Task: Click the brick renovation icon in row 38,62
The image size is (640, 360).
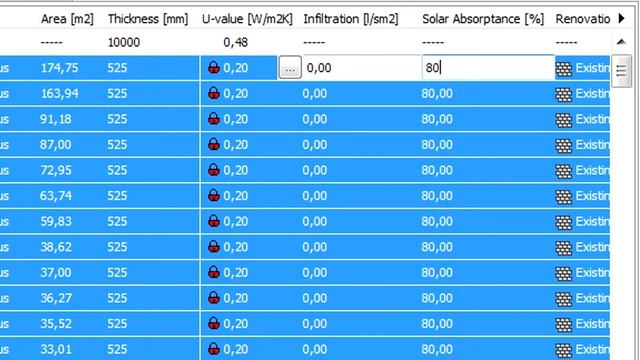Action: click(x=564, y=248)
